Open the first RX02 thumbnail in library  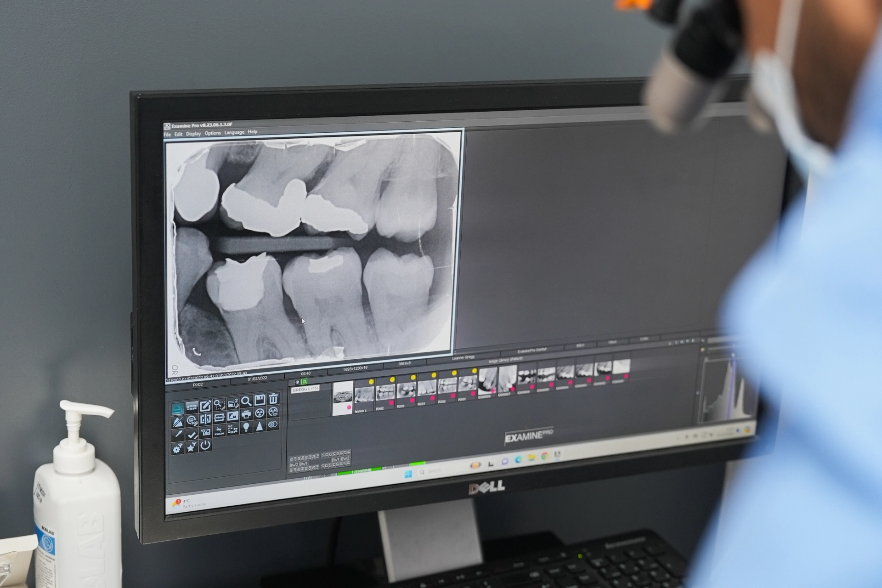click(x=385, y=394)
